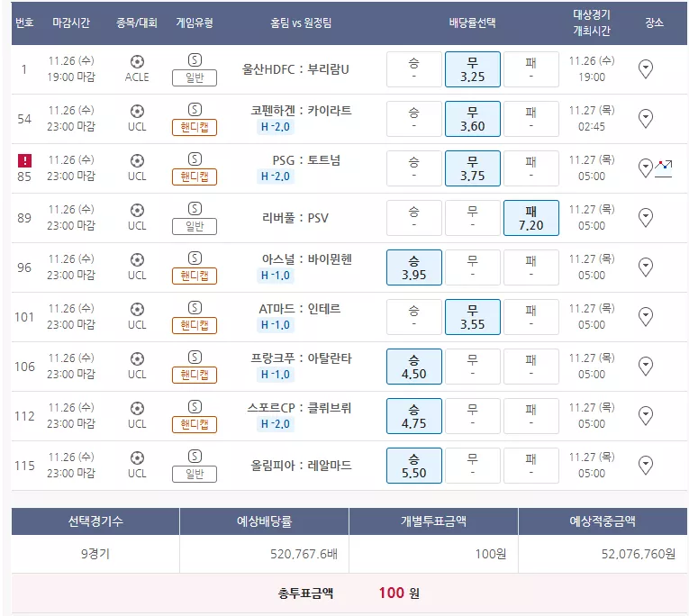Image resolution: width=689 pixels, height=616 pixels.
Task: Click 배당률선택 column header
Action: point(472,23)
